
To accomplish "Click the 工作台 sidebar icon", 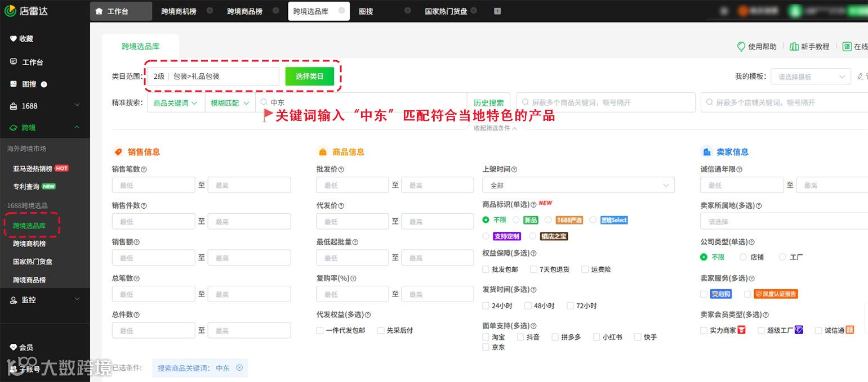I will click(14, 62).
